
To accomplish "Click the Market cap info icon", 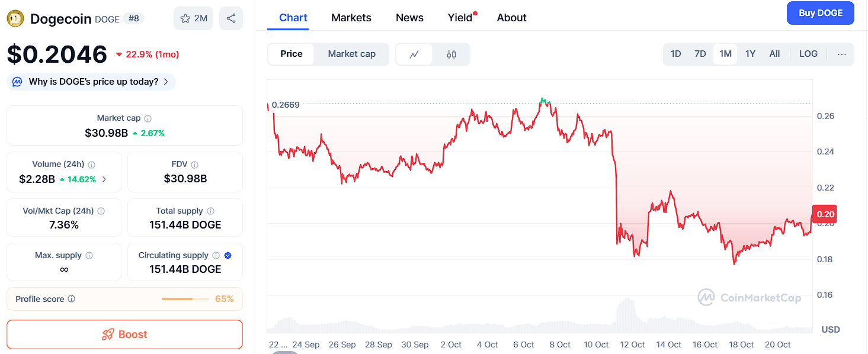I will [148, 118].
